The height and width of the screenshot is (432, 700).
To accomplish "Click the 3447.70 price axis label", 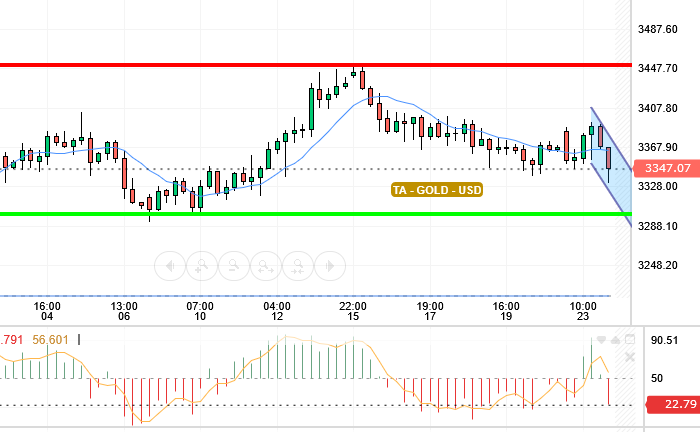I will [658, 68].
